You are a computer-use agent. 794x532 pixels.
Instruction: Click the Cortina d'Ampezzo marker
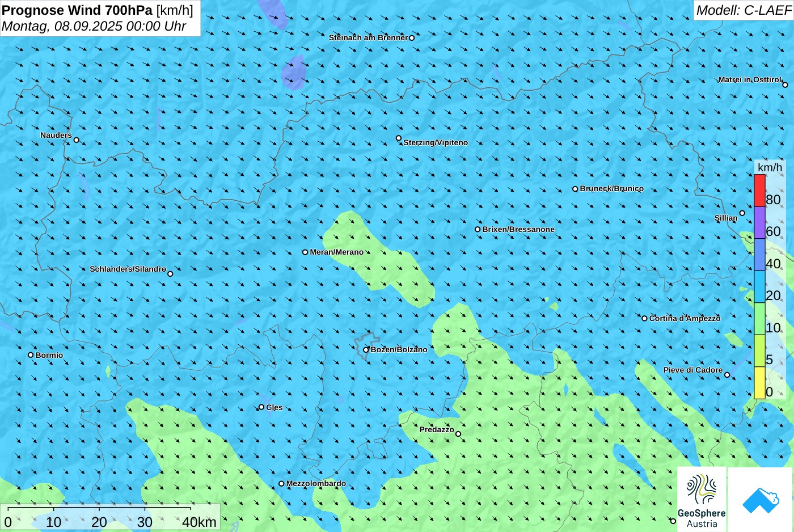coord(644,319)
